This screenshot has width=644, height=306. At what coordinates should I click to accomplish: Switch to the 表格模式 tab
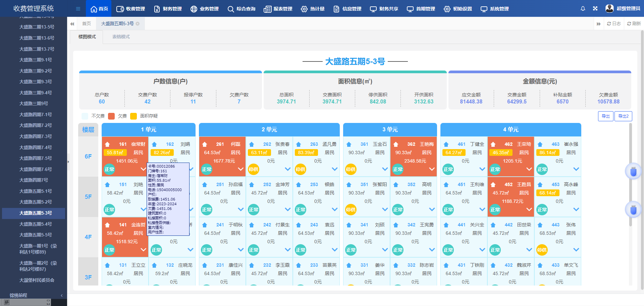point(120,37)
